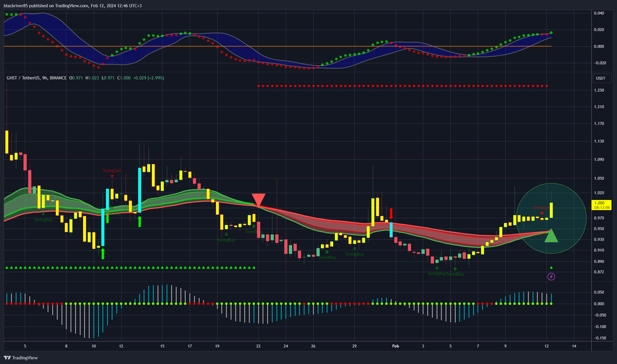Click the open value O0.971
617x364 pixels.
[76, 78]
